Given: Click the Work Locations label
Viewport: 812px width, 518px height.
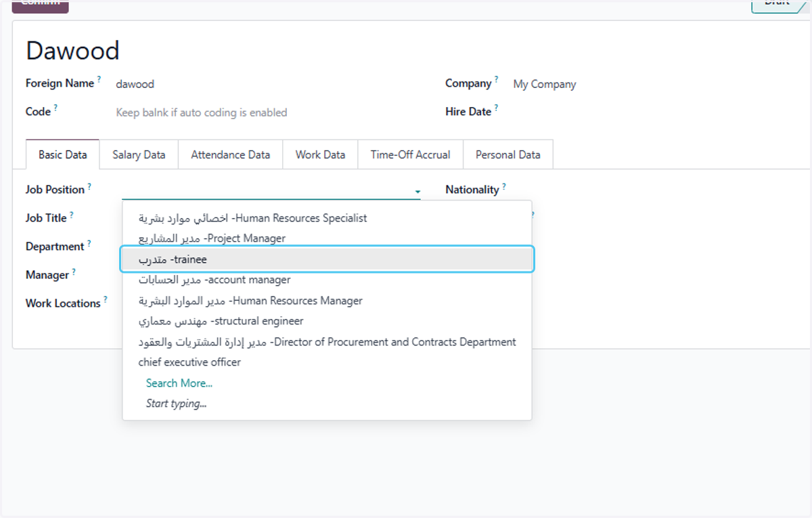Looking at the screenshot, I should pos(63,303).
